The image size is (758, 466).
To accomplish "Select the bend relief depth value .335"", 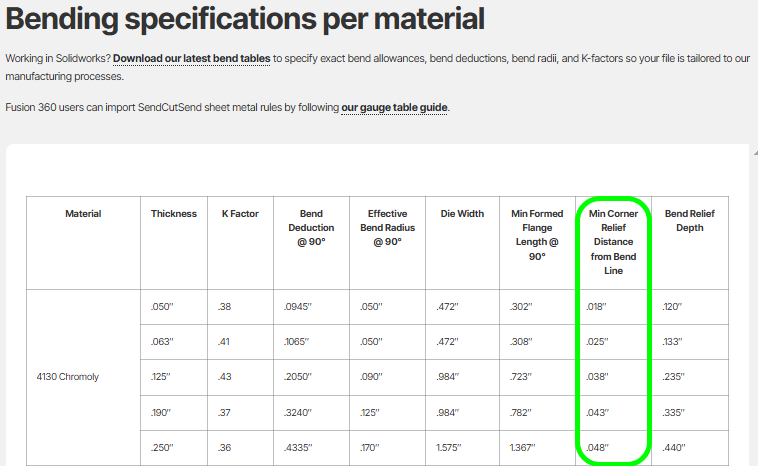I will (674, 412).
